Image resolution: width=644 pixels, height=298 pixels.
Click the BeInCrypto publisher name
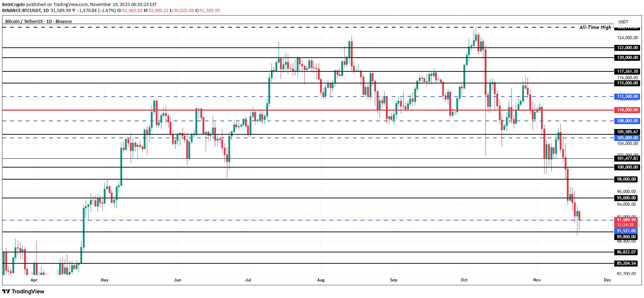tap(13, 5)
